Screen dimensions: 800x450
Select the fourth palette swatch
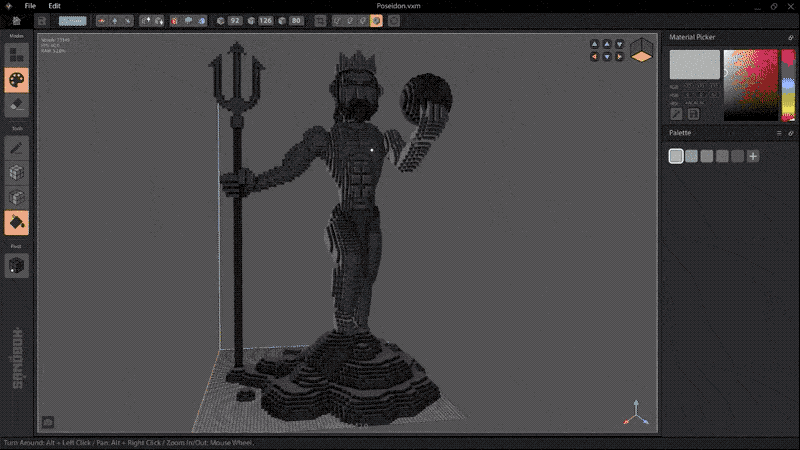[x=722, y=156]
